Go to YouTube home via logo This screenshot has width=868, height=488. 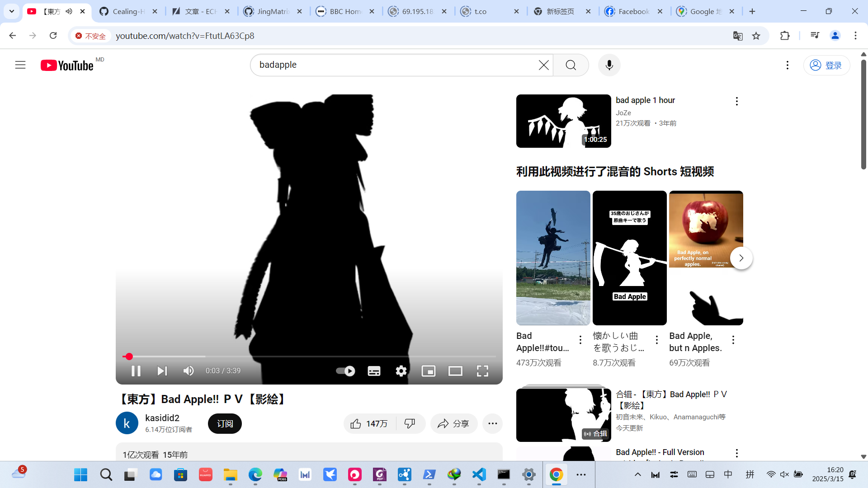[x=67, y=65]
